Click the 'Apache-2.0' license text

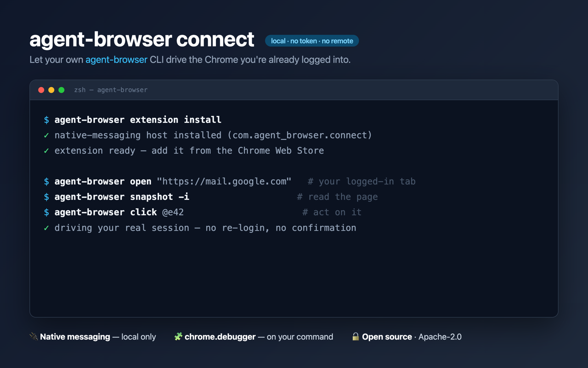tap(440, 337)
